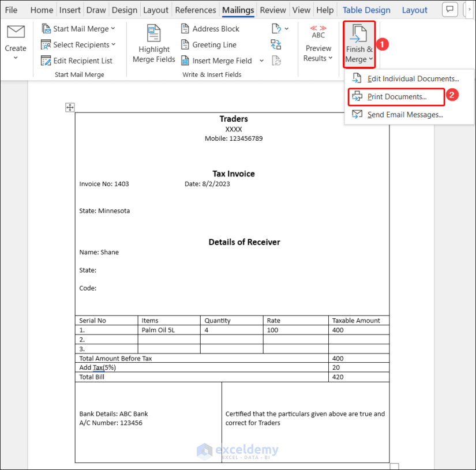This screenshot has height=470, width=476.
Task: Expand Start Mail Merge dropdown arrow
Action: click(x=113, y=28)
